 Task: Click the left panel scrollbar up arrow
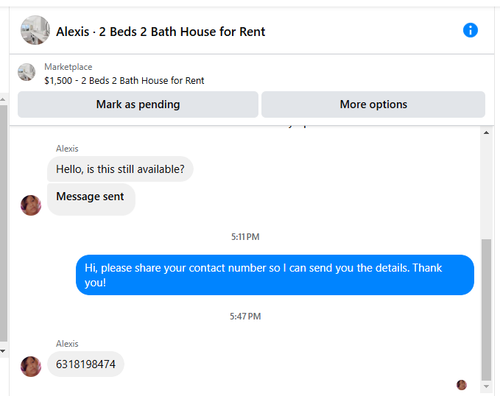(3, 100)
